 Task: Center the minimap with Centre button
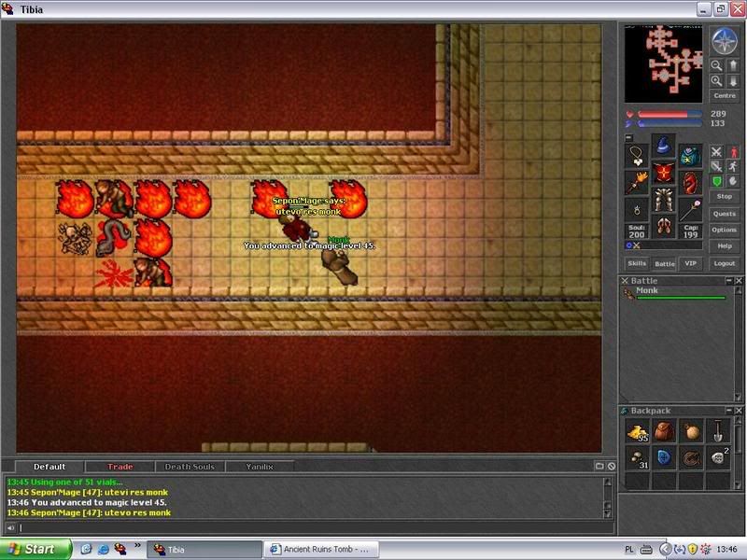click(725, 96)
